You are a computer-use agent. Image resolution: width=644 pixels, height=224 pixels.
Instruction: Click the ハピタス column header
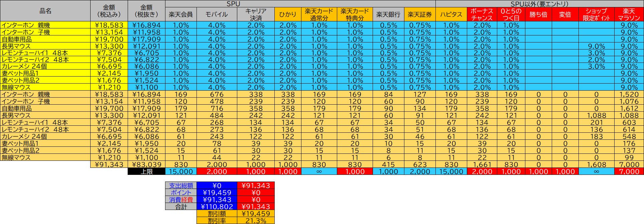451,14
